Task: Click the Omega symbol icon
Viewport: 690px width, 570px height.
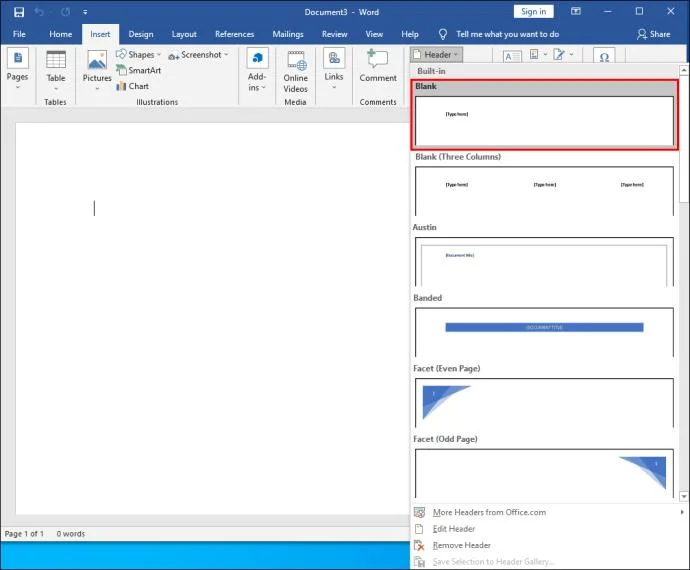Action: coord(604,56)
